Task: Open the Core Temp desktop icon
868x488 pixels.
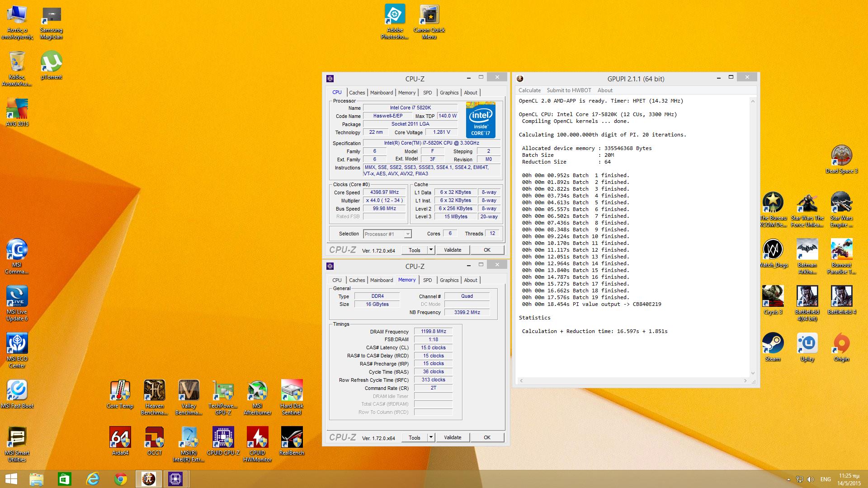Action: tap(120, 394)
